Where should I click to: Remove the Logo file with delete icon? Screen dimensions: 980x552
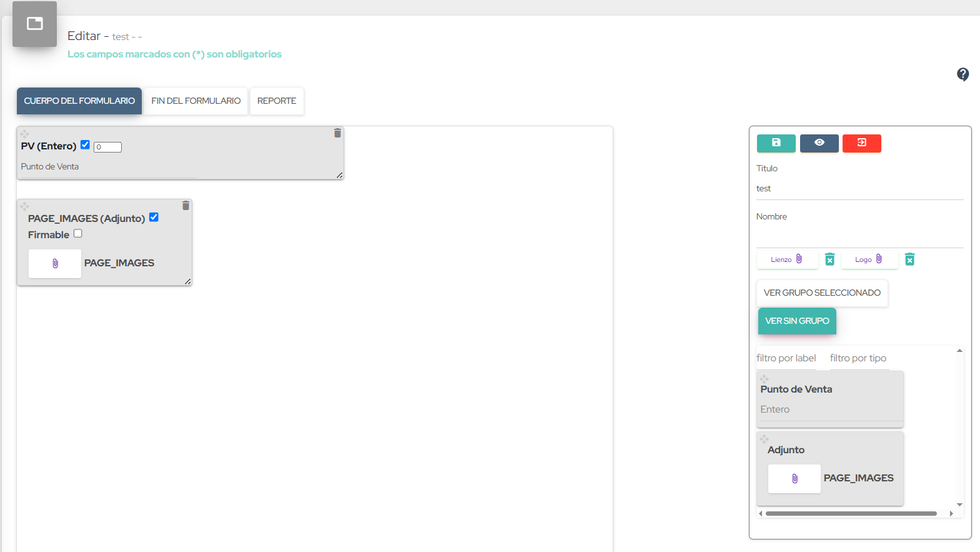coord(909,259)
